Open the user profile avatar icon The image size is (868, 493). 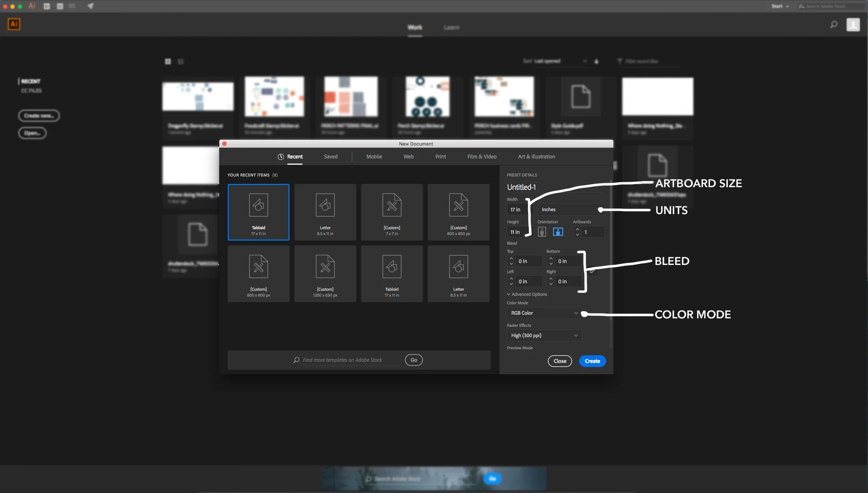click(853, 25)
